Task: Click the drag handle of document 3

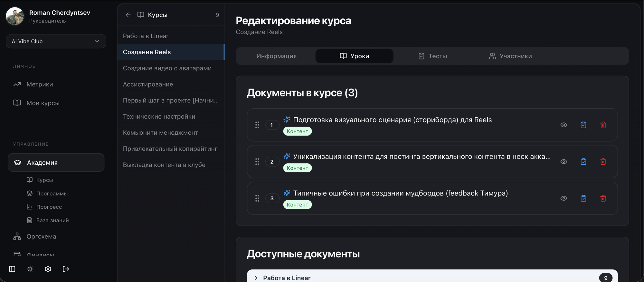Action: [x=257, y=198]
